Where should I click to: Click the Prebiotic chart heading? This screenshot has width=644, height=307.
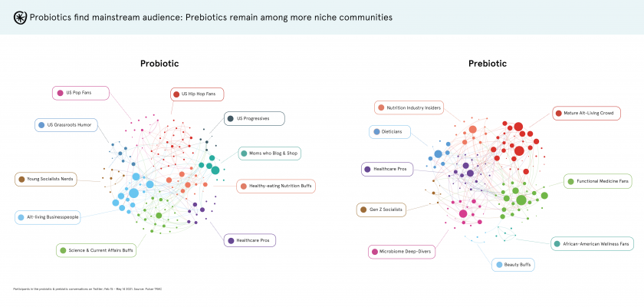(488, 63)
